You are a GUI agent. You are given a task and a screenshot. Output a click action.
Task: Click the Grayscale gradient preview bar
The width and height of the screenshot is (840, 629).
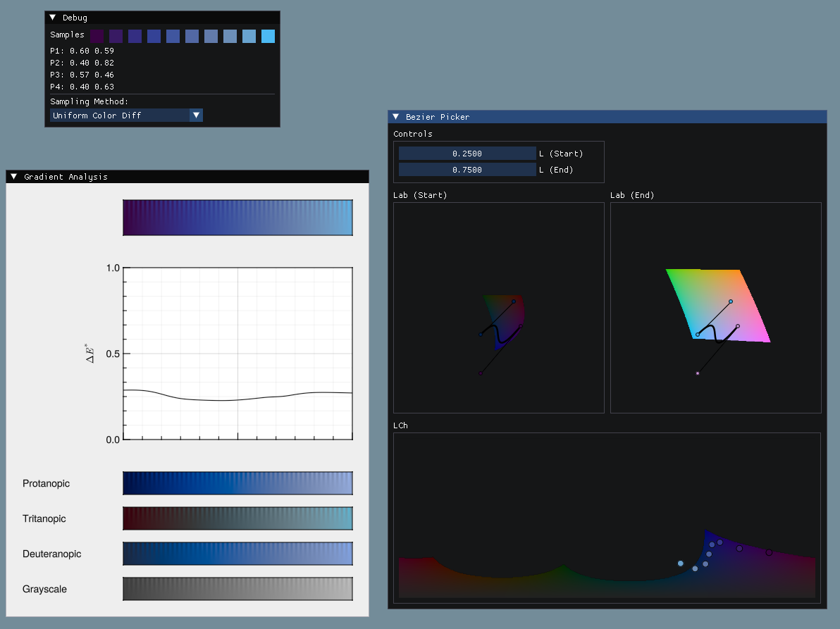pos(238,589)
